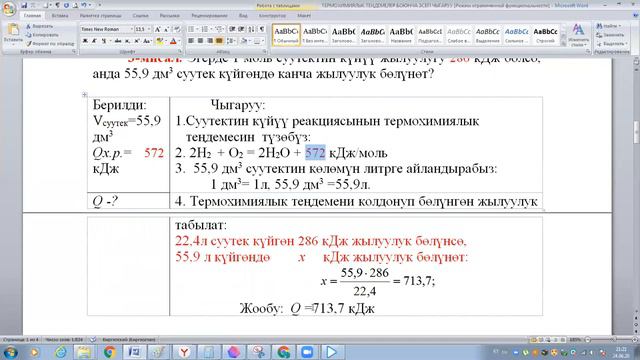Increase font size with the grow font icon
The image size is (640, 360).
[158, 29]
